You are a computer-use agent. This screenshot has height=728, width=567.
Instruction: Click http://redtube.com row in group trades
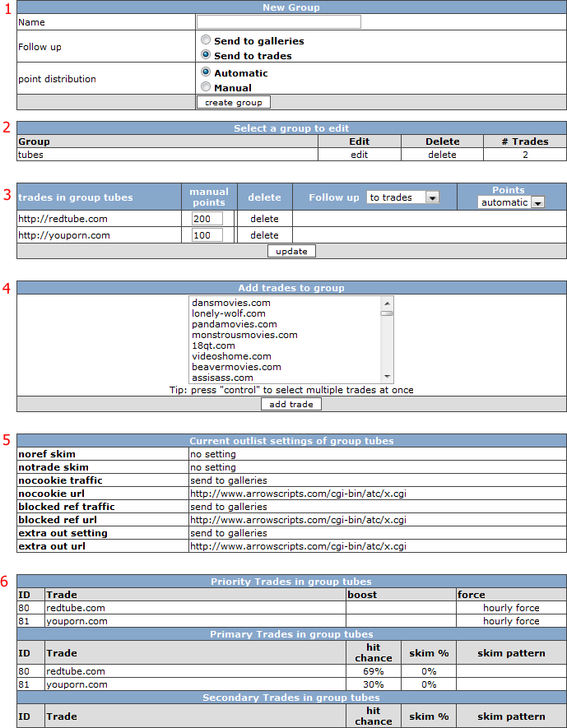pyautogui.click(x=63, y=219)
